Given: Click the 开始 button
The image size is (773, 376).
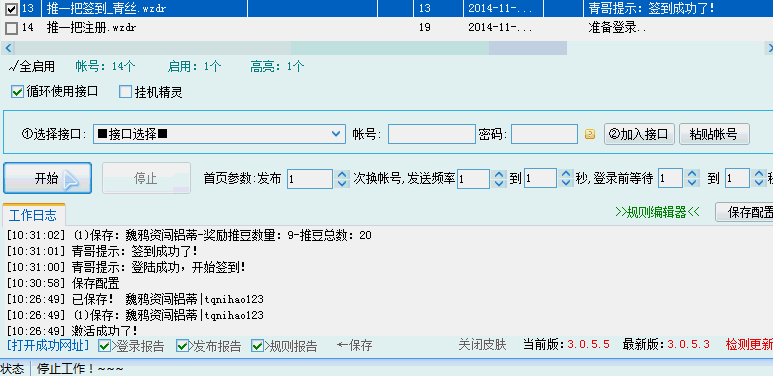Looking at the screenshot, I should coord(47,178).
